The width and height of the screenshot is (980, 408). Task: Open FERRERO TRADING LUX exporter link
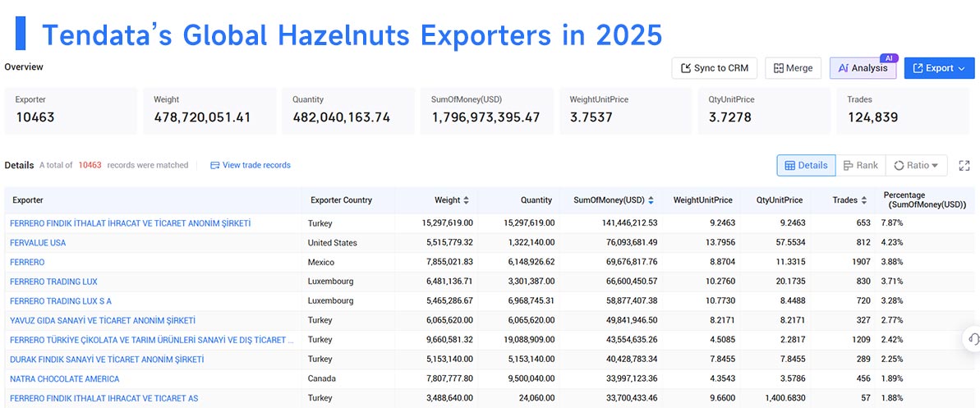point(53,281)
